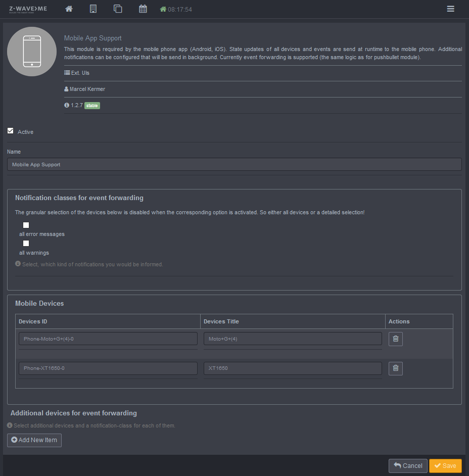This screenshot has height=476, width=469.
Task: Click the large mobile phone module image
Action: coord(32,52)
